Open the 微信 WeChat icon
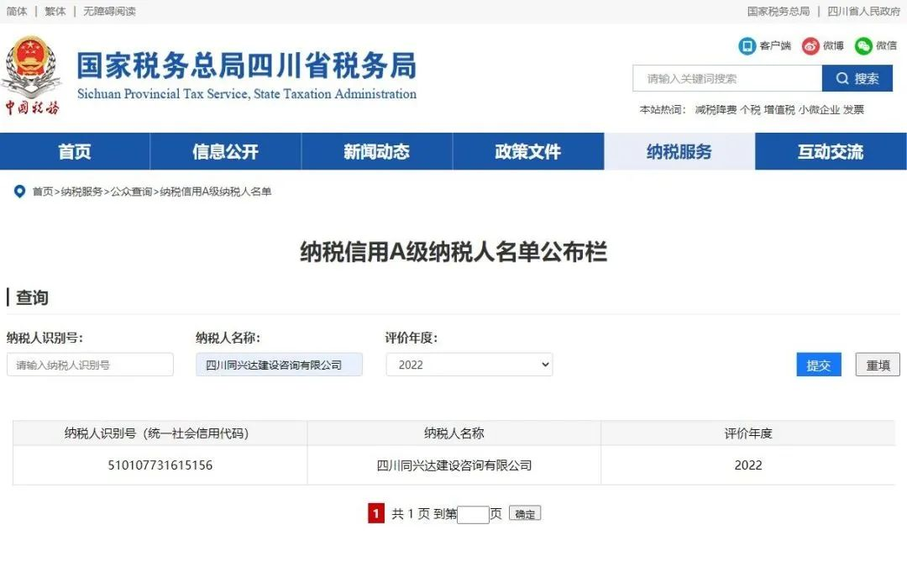The image size is (907, 588). [863, 45]
